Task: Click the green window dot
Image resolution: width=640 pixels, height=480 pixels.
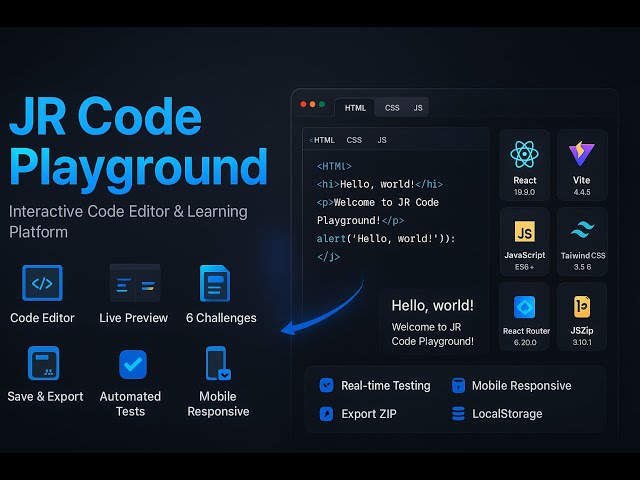Action: click(322, 104)
